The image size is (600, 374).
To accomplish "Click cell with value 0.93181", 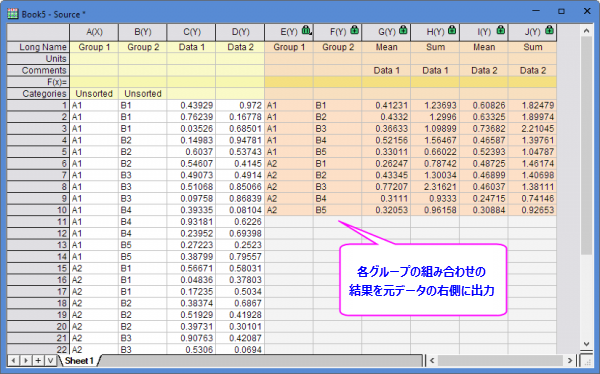I will click(x=191, y=221).
